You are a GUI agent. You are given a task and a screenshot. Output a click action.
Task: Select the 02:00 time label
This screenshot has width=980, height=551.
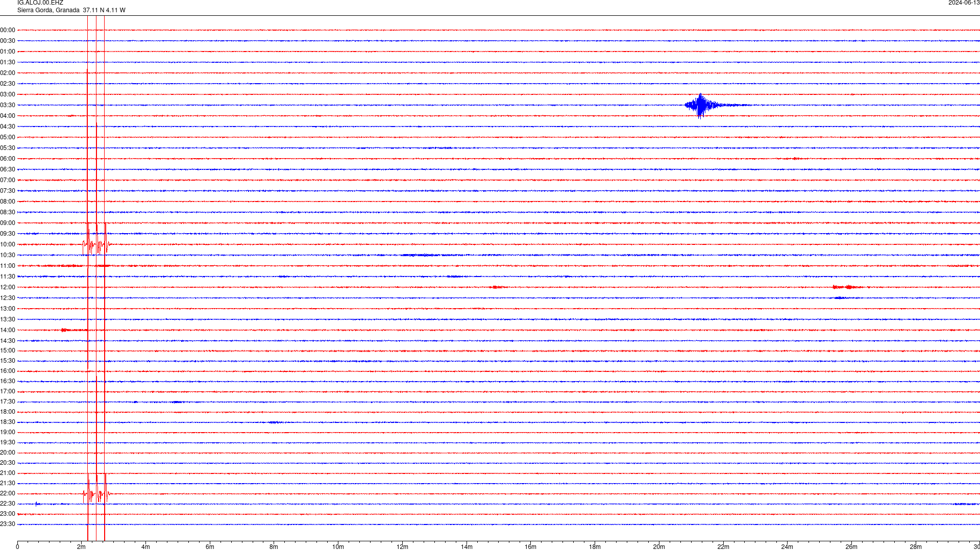click(8, 73)
